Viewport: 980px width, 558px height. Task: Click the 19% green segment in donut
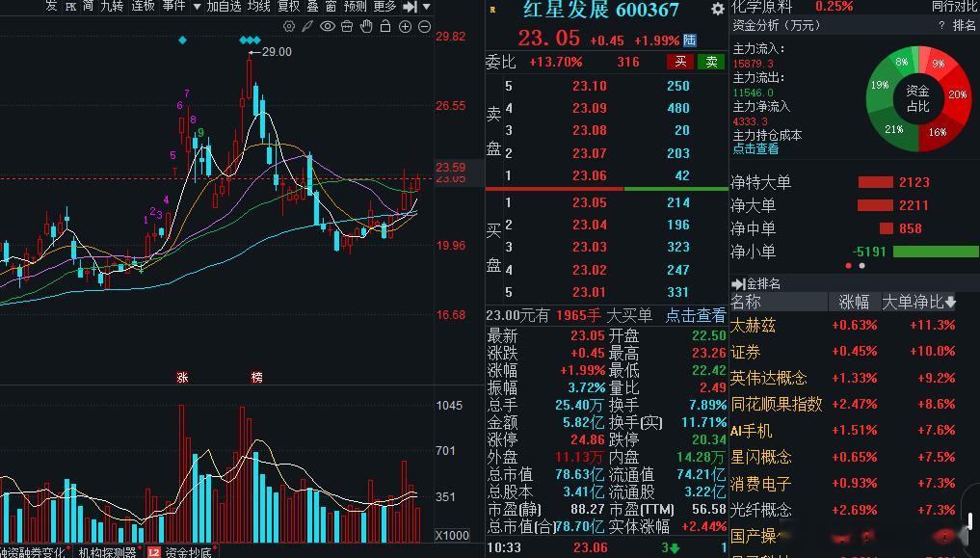880,85
